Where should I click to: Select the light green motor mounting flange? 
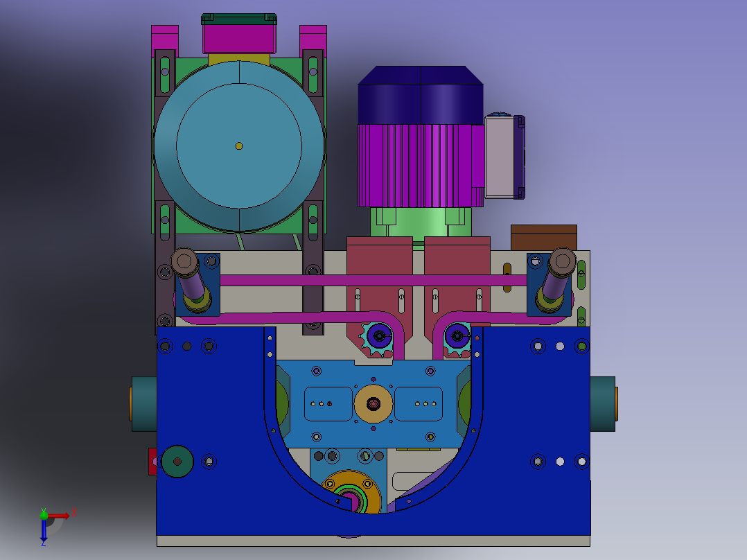pos(421,222)
